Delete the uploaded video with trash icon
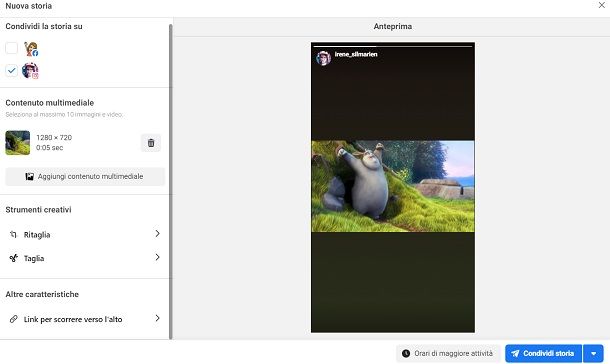This screenshot has height=364, width=610. (151, 143)
